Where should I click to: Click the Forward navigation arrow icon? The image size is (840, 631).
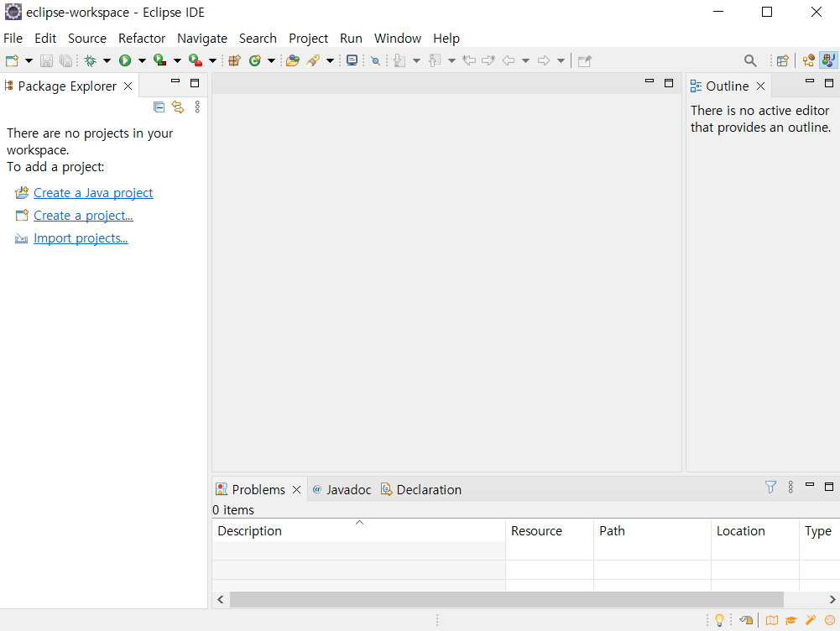coord(544,60)
